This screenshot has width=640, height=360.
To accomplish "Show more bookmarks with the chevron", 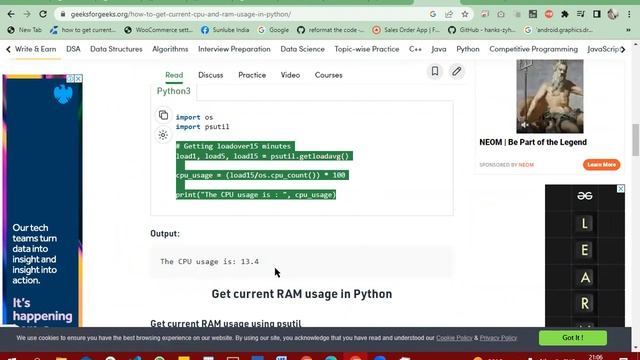I will pyautogui.click(x=628, y=30).
